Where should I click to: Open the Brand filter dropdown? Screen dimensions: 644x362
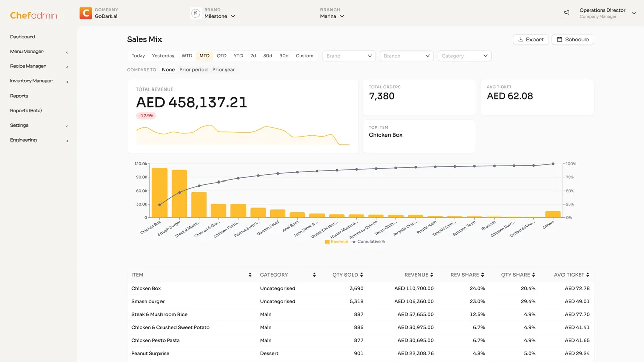(349, 56)
